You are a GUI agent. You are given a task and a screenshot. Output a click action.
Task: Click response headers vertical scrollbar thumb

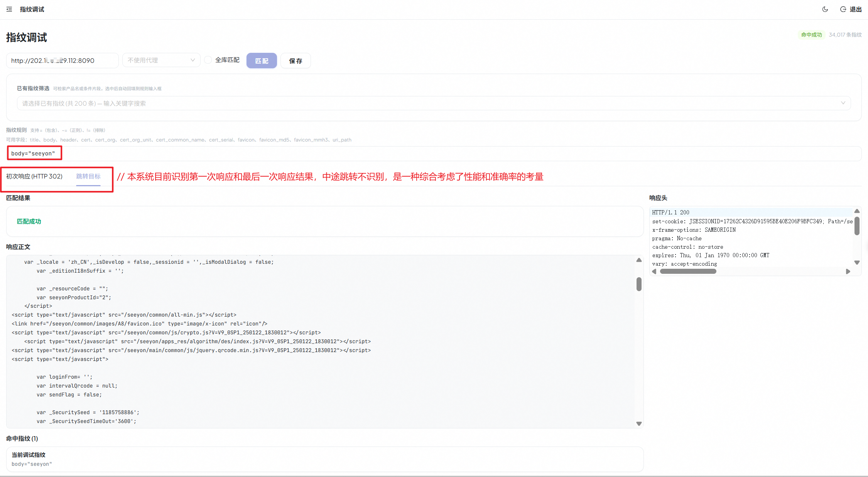[857, 226]
